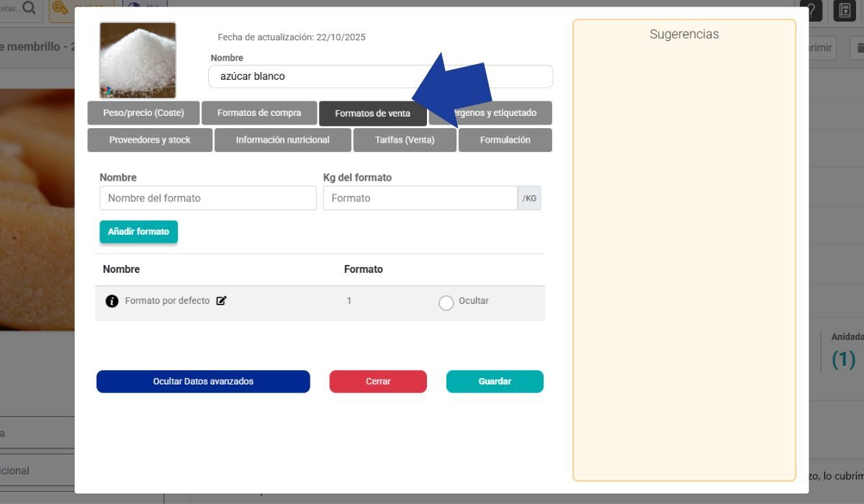The image size is (864, 504).
Task: Enable the Ocultar toggle for Formato por defecto
Action: [446, 302]
